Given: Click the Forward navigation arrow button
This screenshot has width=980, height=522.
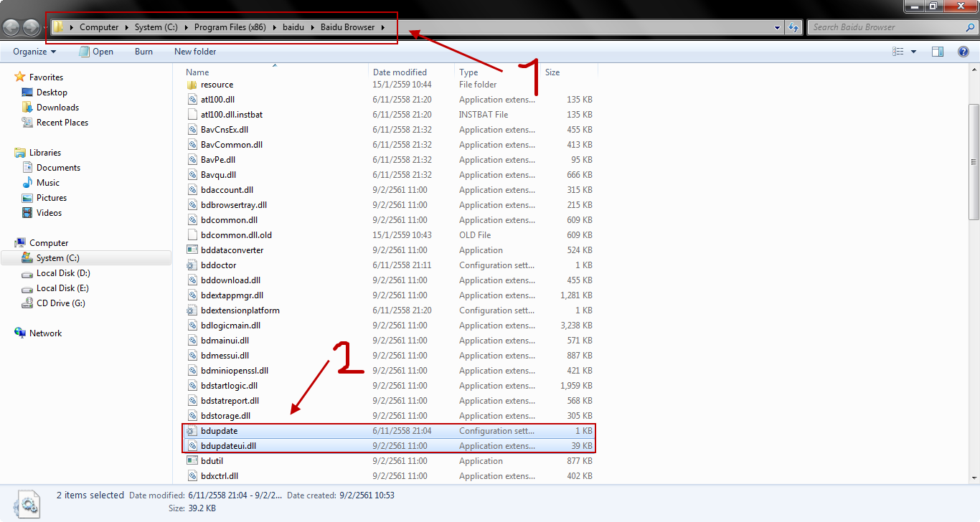Looking at the screenshot, I should tap(32, 27).
